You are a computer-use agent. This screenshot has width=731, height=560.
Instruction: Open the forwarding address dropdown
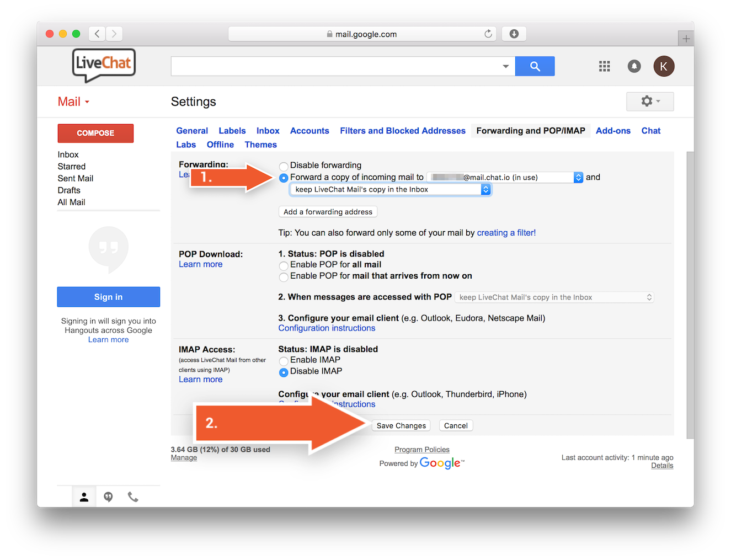click(505, 177)
